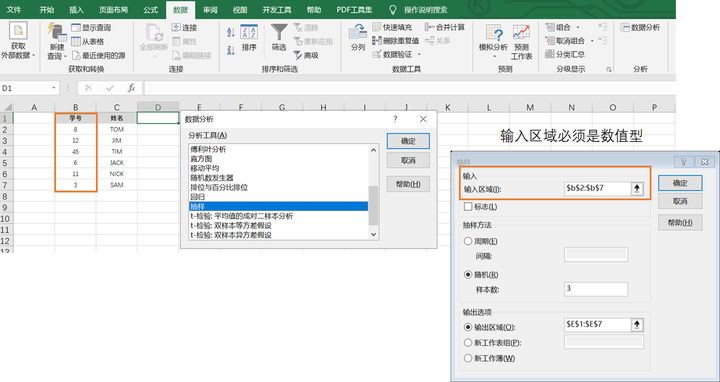Image resolution: width=720 pixels, height=382 pixels.
Task: Click the list scroll-down arrow
Action: pos(373,234)
